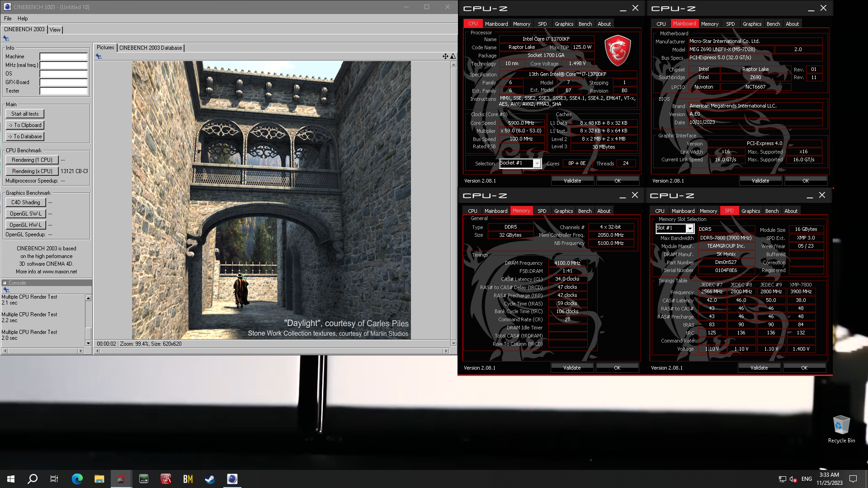Click CINEBENCH title bar application icon
The width and height of the screenshot is (868, 488).
(7, 7)
